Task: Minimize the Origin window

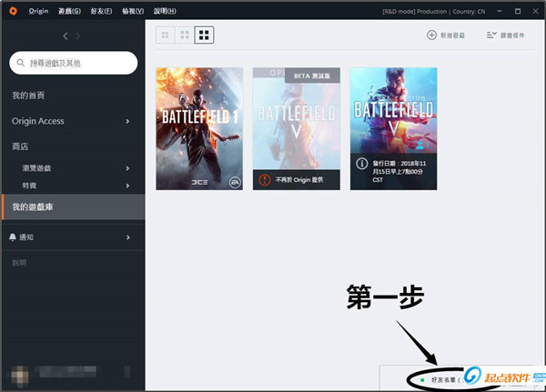Action: point(500,11)
